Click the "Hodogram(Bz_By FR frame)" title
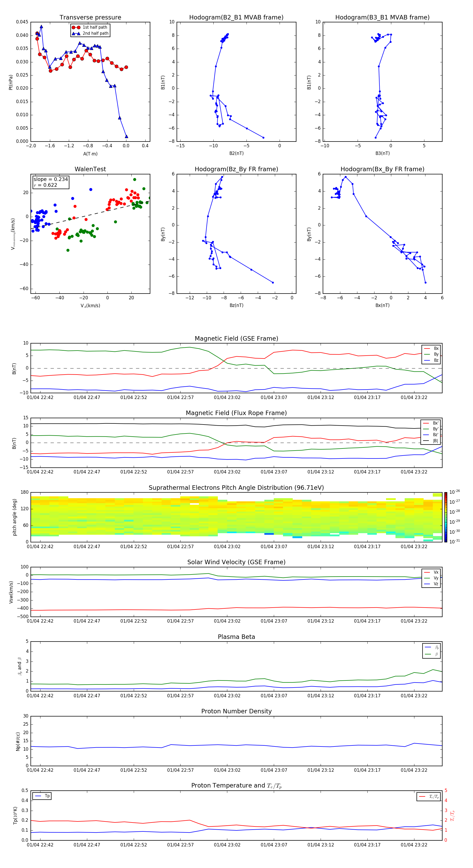This screenshot has height=868, width=473. pyautogui.click(x=236, y=169)
